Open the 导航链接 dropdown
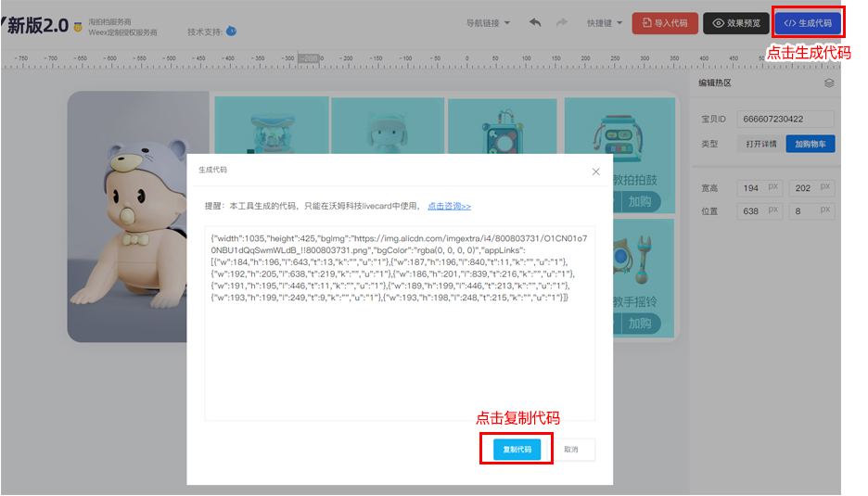Image resolution: width=868 pixels, height=496 pixels. (x=488, y=23)
